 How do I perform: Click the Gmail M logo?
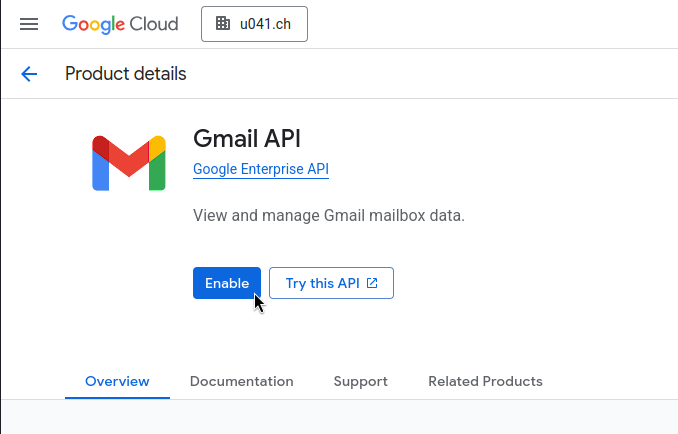[129, 163]
